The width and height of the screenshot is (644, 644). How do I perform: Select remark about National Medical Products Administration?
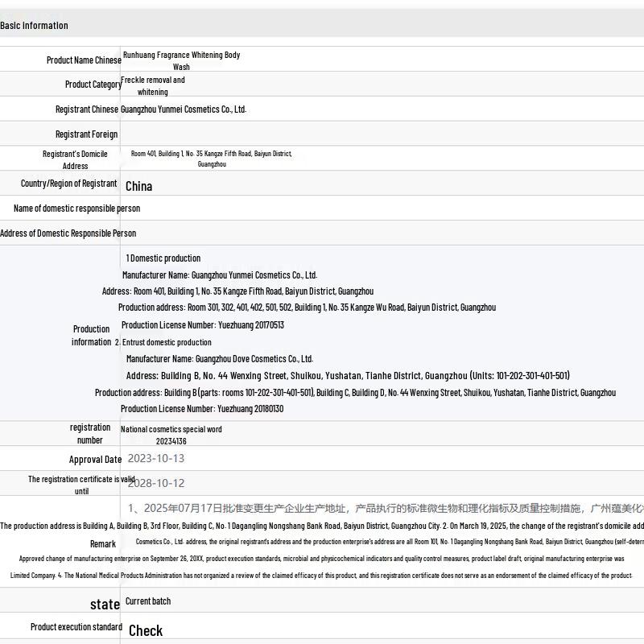[x=321, y=576]
